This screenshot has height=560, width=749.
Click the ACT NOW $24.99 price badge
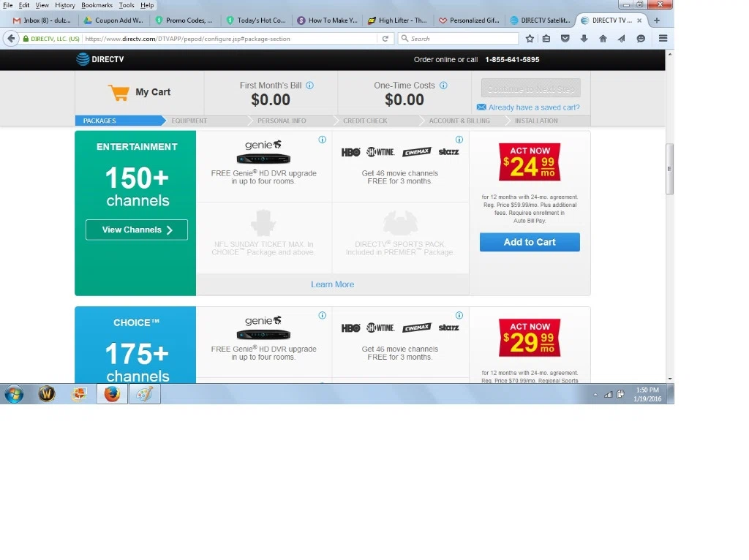coord(530,162)
